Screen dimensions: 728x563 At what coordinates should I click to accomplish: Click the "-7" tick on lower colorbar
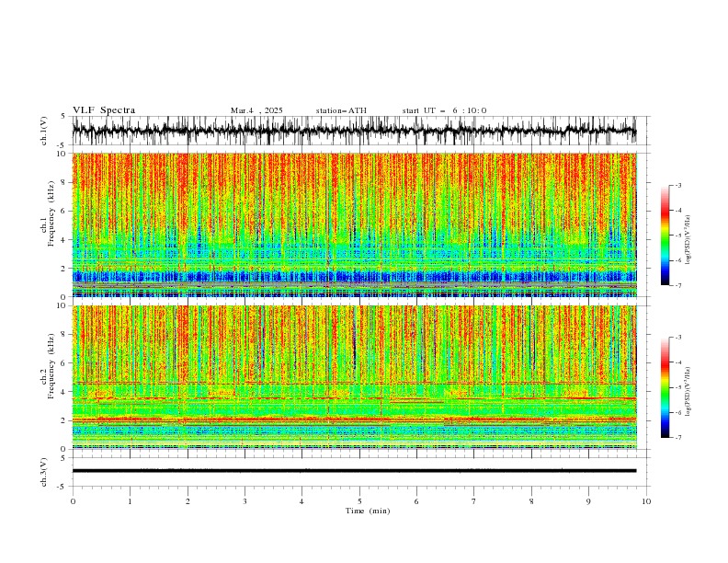click(x=678, y=438)
